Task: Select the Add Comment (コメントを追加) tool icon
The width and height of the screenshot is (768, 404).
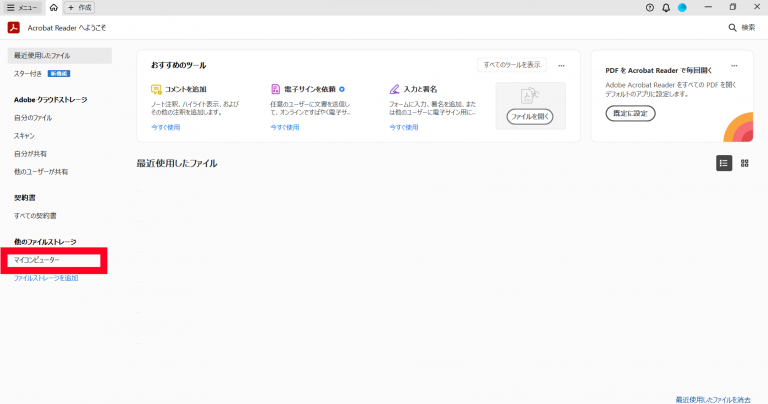Action: tap(156, 89)
